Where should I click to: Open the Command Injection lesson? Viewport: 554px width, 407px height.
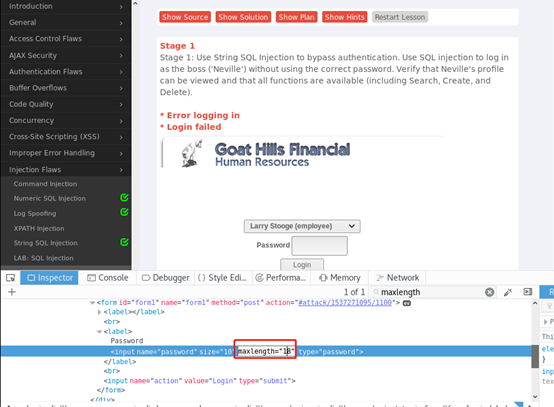click(x=45, y=184)
